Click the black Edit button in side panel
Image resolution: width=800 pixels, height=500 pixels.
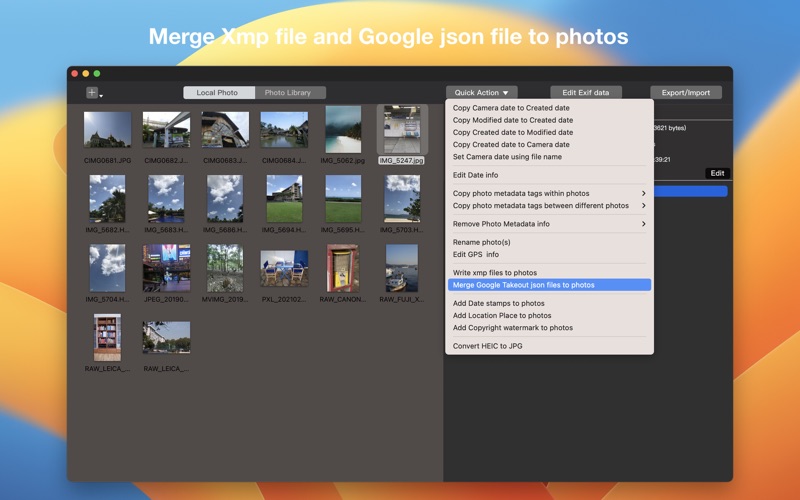click(x=717, y=173)
